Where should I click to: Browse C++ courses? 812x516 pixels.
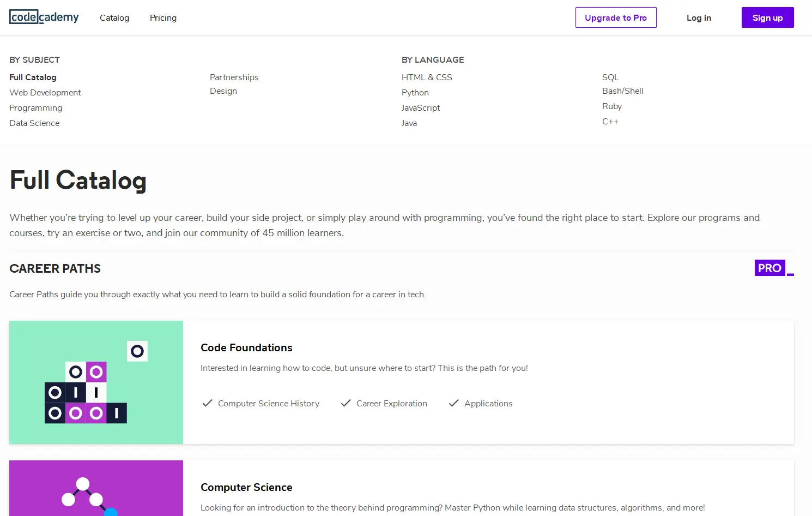pos(610,122)
